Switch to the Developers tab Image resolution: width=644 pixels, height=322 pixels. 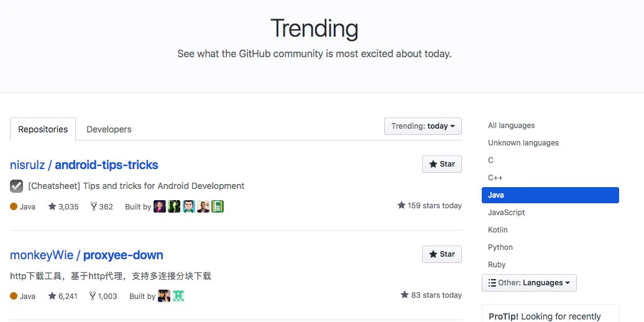109,129
